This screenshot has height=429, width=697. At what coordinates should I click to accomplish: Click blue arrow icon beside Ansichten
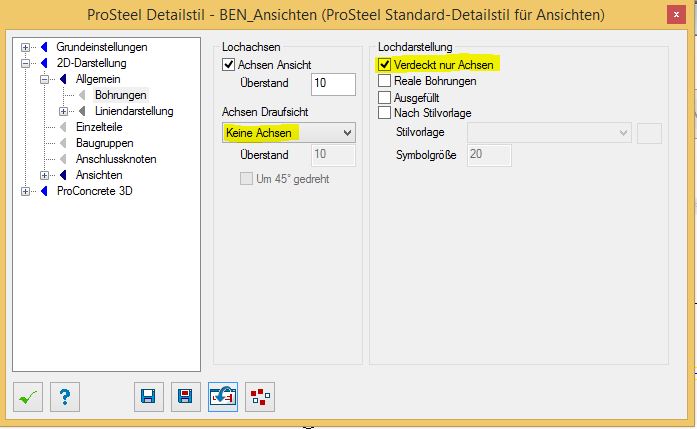[x=63, y=175]
